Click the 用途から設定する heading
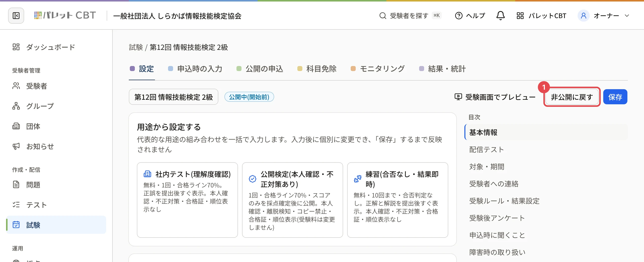This screenshot has height=262, width=644. (169, 127)
